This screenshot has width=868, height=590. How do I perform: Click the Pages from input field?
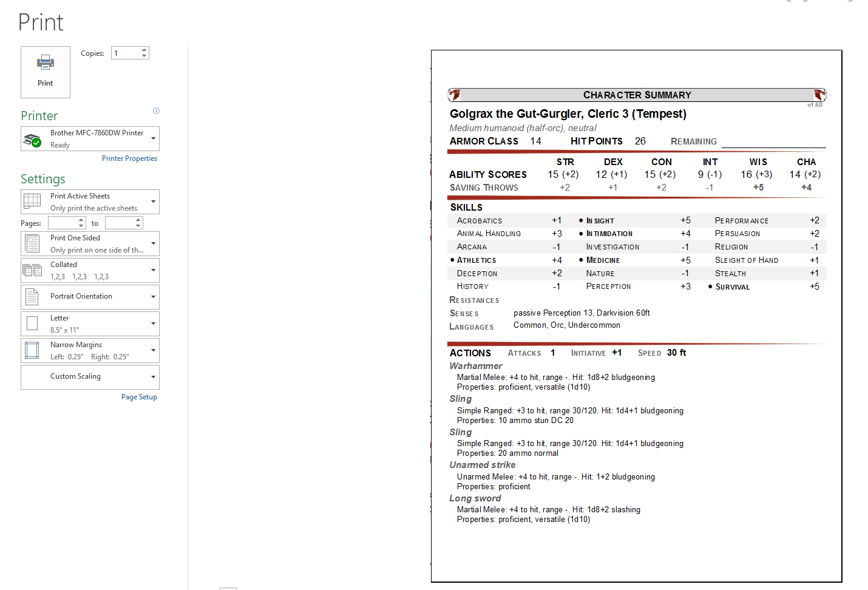pyautogui.click(x=63, y=223)
